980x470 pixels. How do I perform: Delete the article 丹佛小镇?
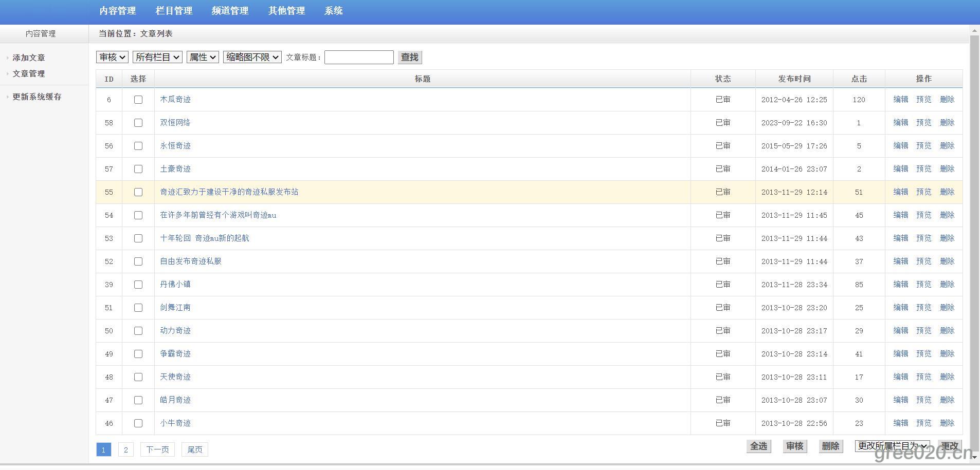947,285
